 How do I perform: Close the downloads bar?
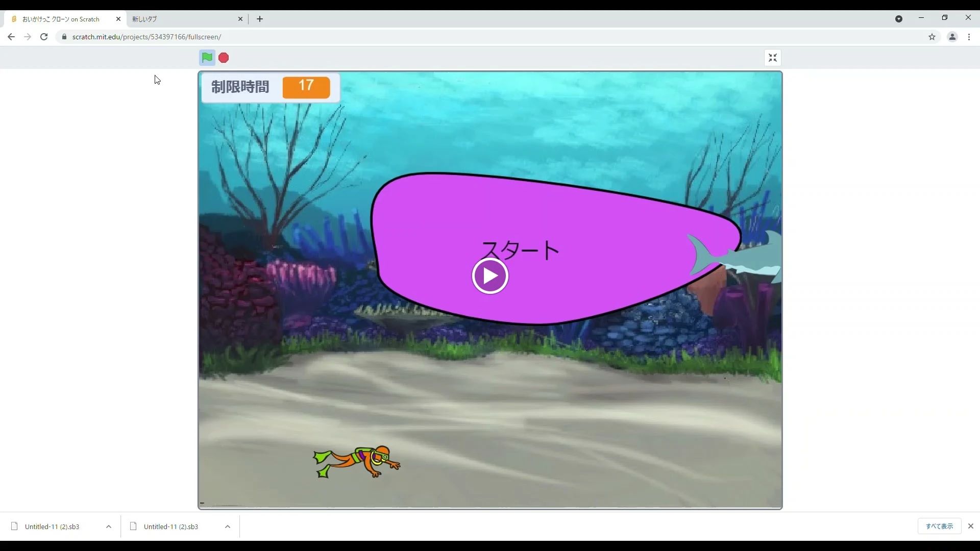click(971, 526)
